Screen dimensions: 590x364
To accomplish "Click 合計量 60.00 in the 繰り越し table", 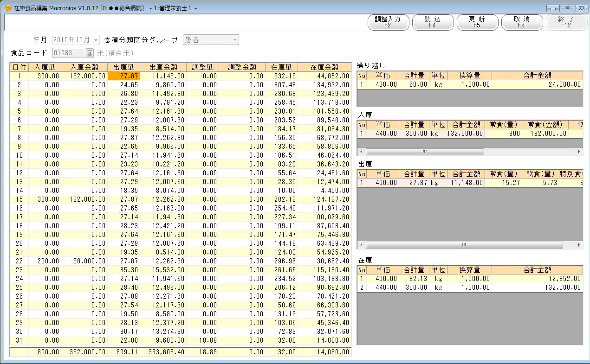I will [415, 84].
